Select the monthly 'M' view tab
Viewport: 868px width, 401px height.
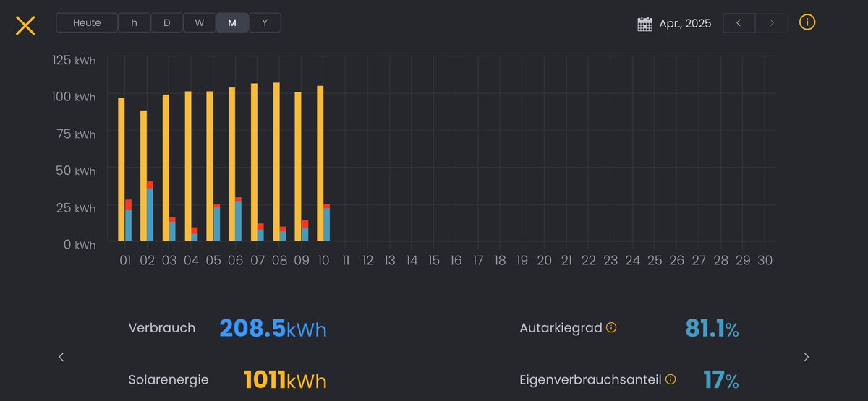pos(232,22)
